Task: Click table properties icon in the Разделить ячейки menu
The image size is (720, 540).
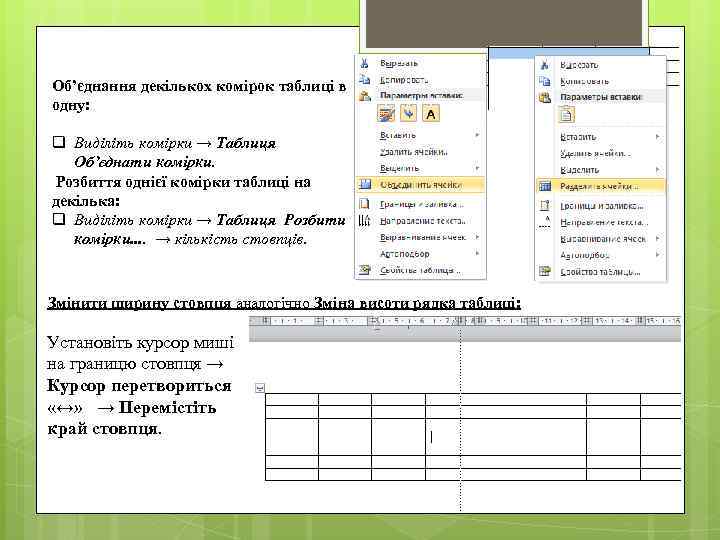Action: [x=545, y=271]
